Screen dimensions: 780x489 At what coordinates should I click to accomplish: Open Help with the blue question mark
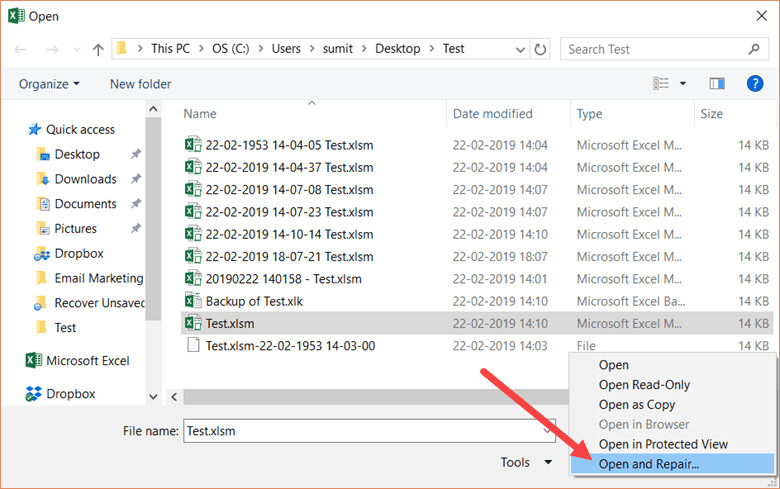click(x=755, y=84)
